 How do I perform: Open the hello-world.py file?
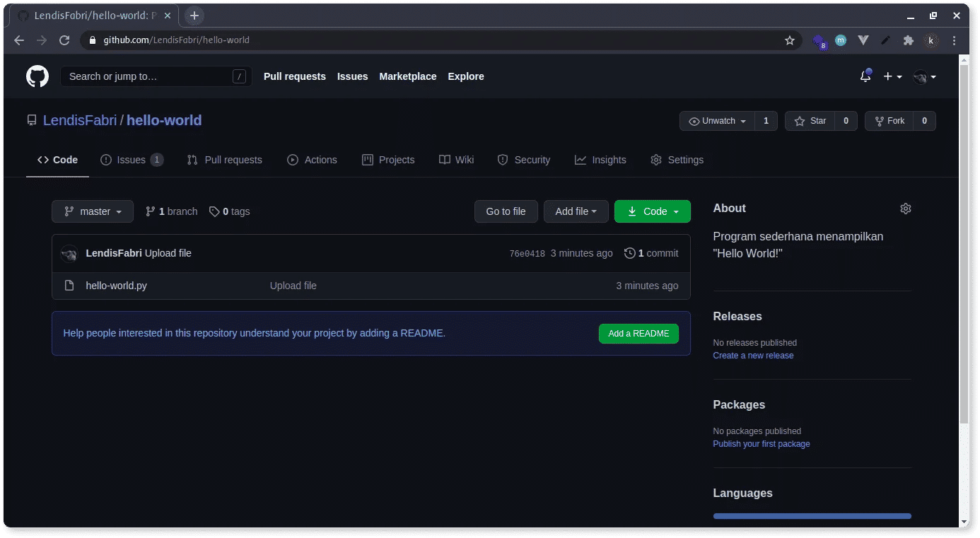[117, 286]
